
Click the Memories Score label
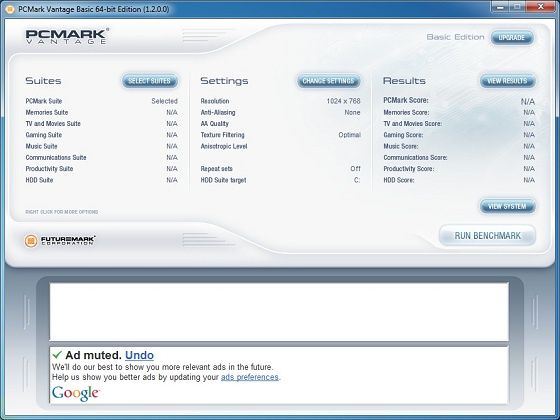(406, 112)
